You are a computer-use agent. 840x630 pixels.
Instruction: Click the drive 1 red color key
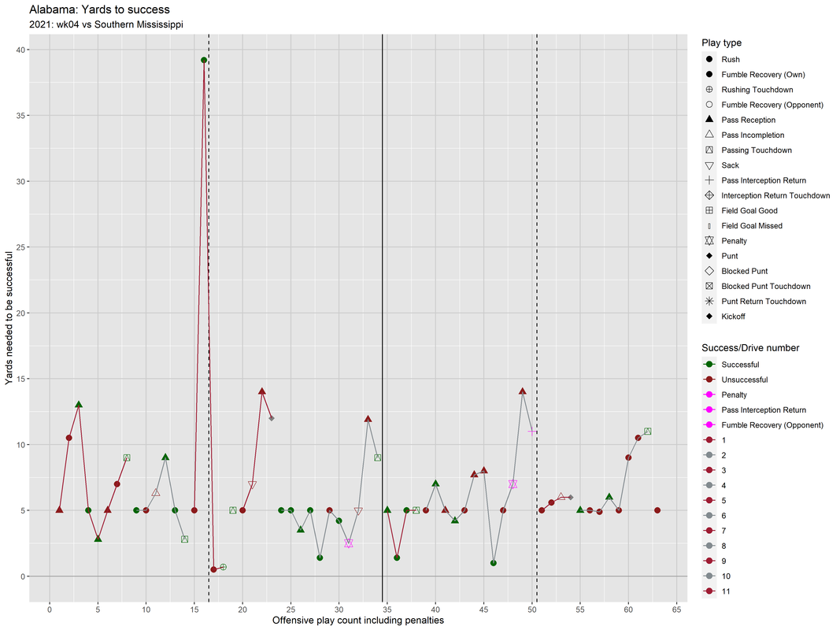pos(709,440)
